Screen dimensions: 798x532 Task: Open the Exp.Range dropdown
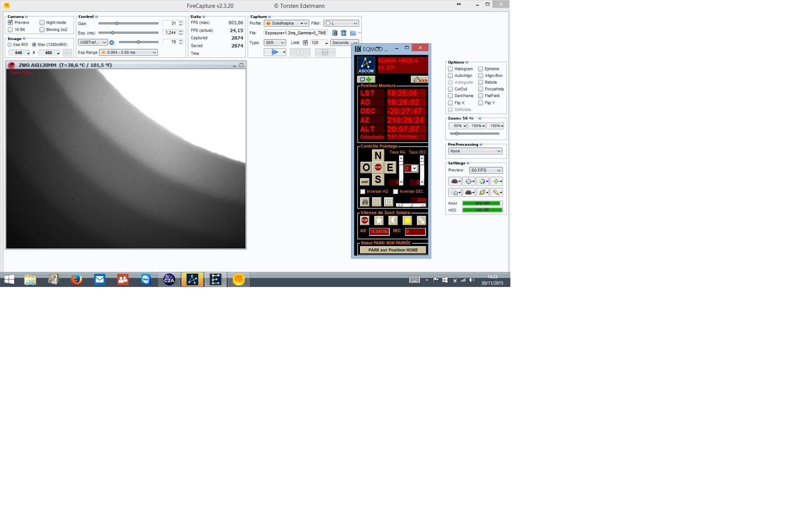point(129,52)
